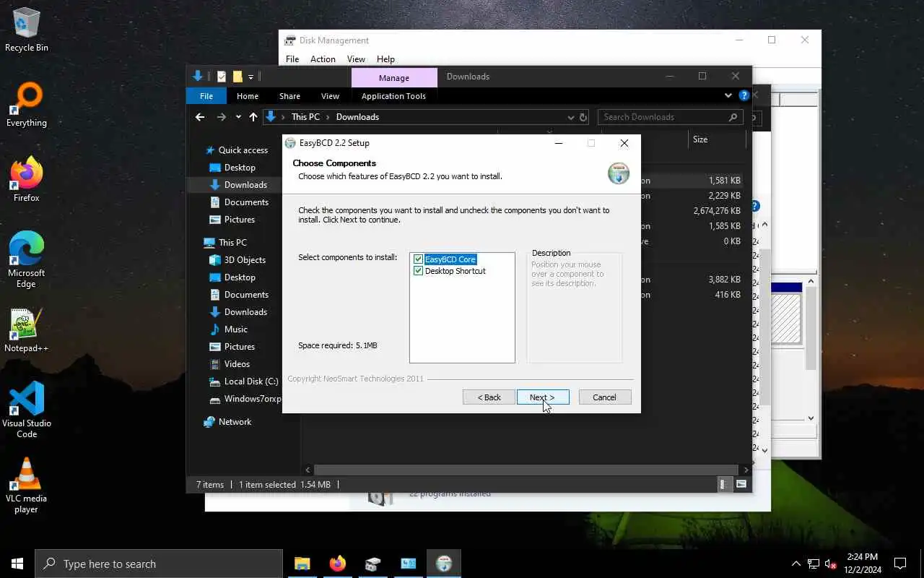Uncheck the Desktop Shortcut checkbox
The height and width of the screenshot is (578, 924).
point(418,271)
